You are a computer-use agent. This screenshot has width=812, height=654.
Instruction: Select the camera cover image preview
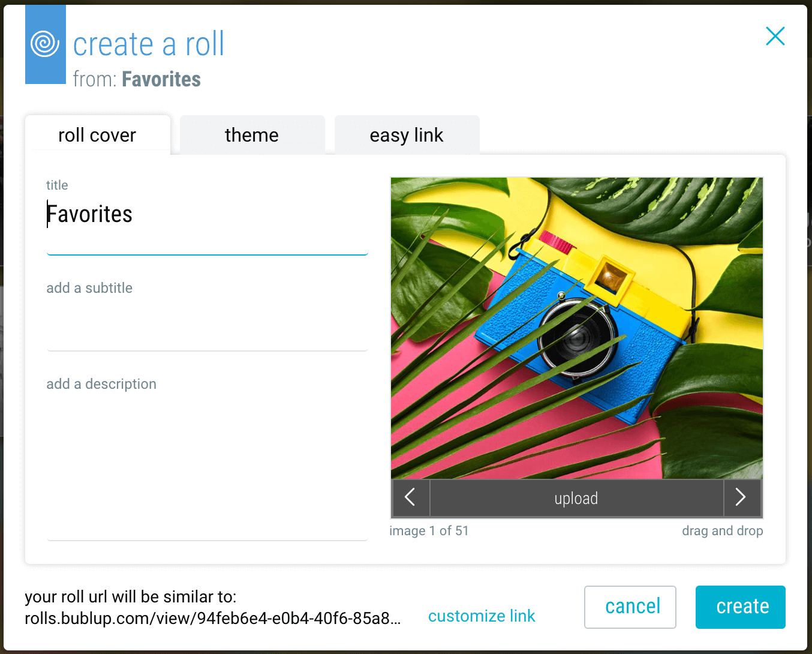click(x=576, y=327)
